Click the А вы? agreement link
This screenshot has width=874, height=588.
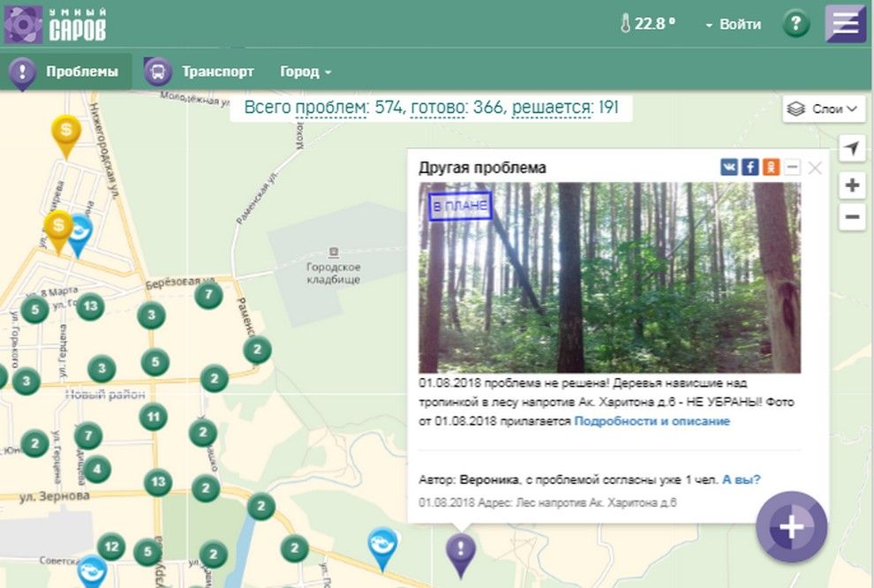pos(741,479)
